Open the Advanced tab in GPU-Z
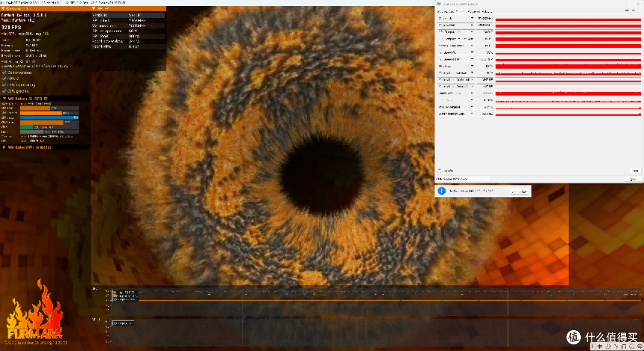The height and width of the screenshot is (351, 644). coord(473,11)
